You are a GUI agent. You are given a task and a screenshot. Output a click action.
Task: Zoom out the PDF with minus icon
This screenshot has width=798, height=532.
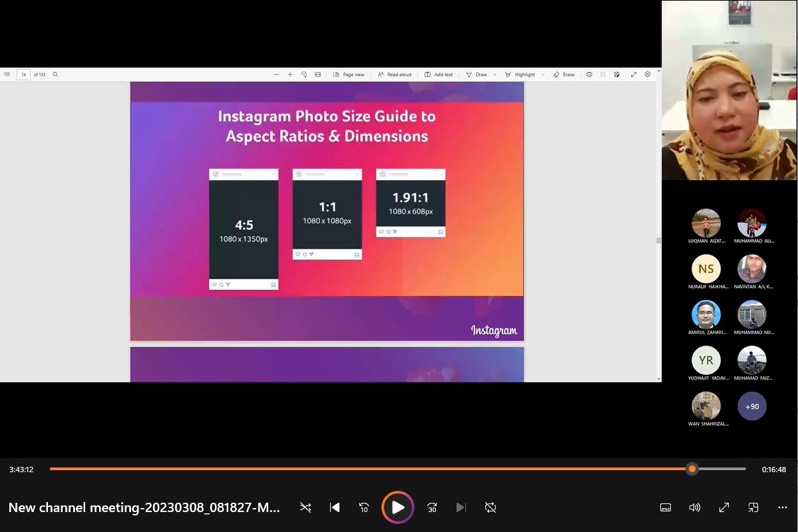276,74
